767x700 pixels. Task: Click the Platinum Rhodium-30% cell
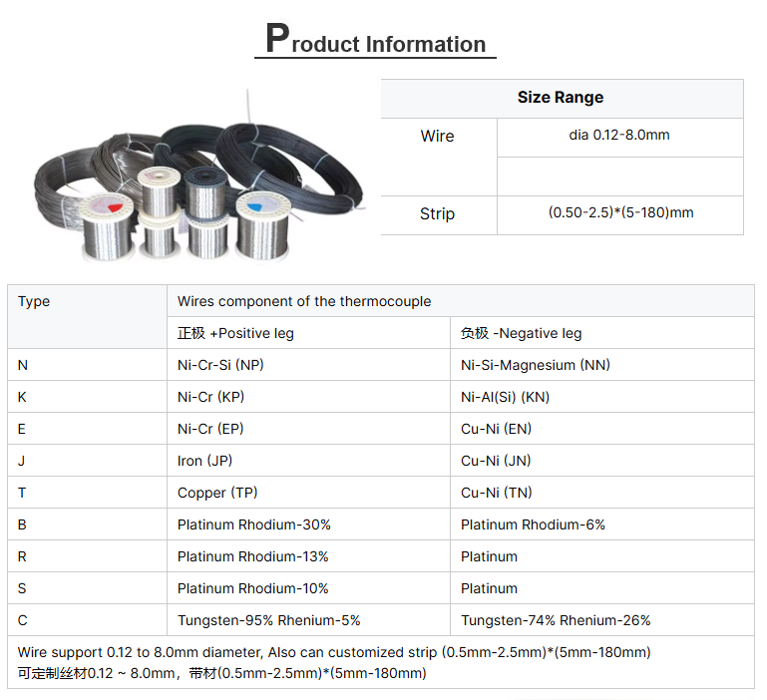253,525
